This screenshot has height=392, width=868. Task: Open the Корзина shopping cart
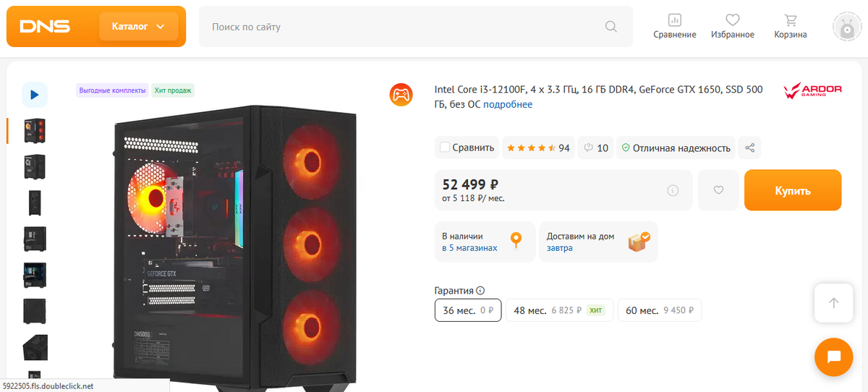tap(790, 20)
